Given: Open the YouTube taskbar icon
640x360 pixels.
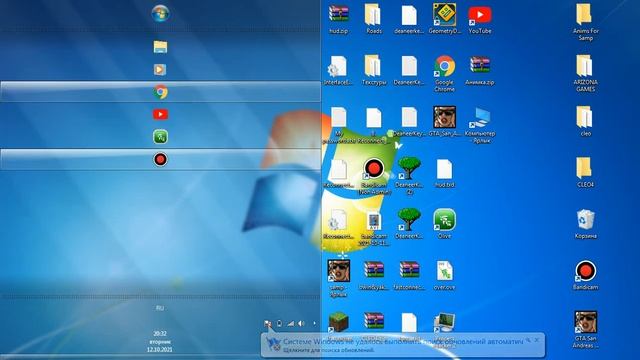Looking at the screenshot, I should point(160,114).
